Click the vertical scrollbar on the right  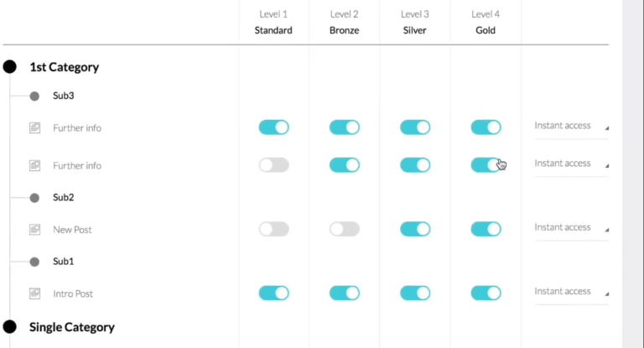tap(634, 168)
